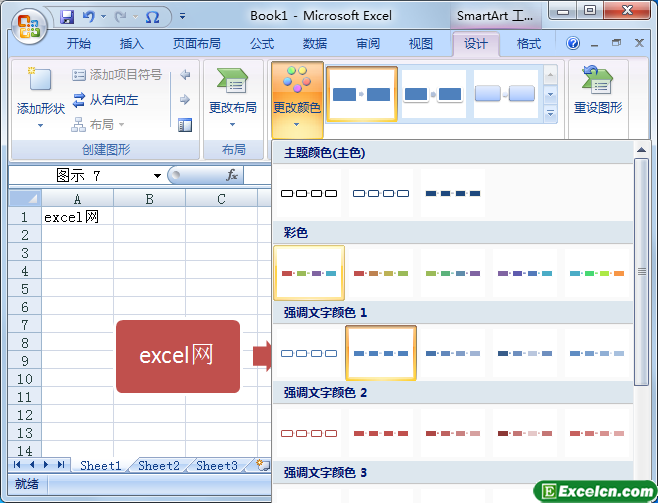Undo the last action

(x=89, y=17)
